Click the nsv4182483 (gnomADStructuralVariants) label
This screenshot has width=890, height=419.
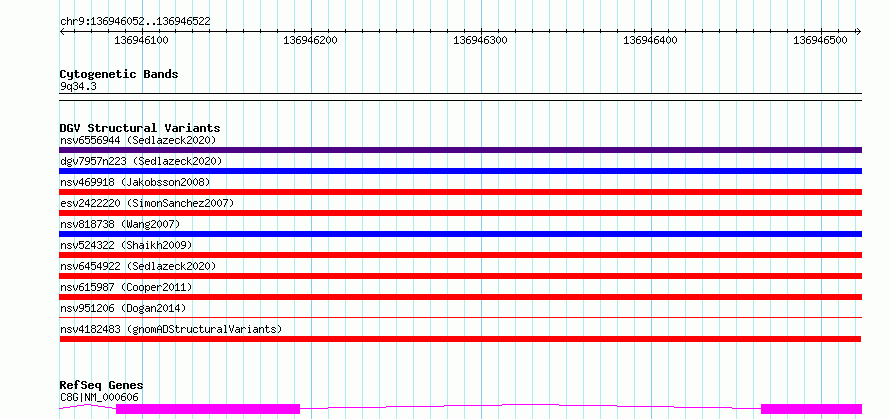click(x=171, y=329)
